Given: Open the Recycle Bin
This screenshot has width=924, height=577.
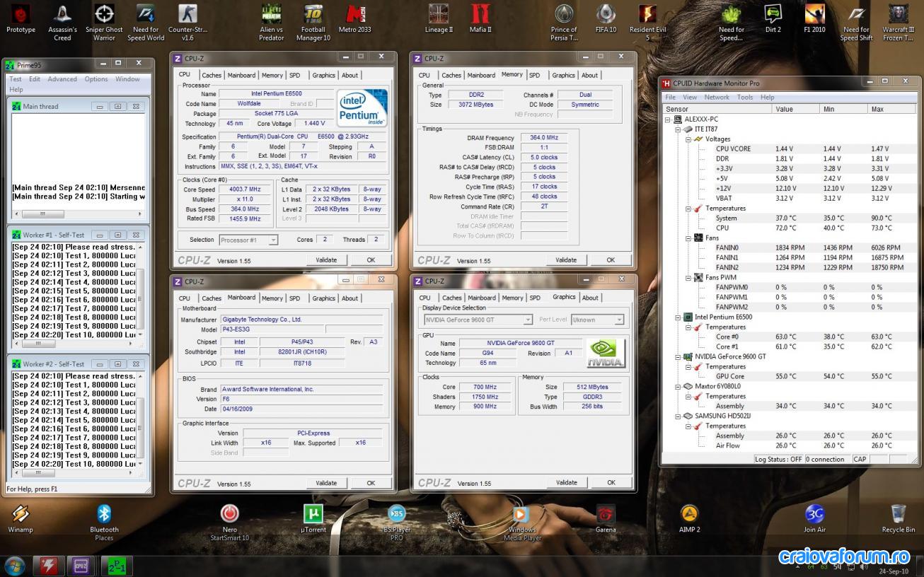Looking at the screenshot, I should tap(898, 519).
